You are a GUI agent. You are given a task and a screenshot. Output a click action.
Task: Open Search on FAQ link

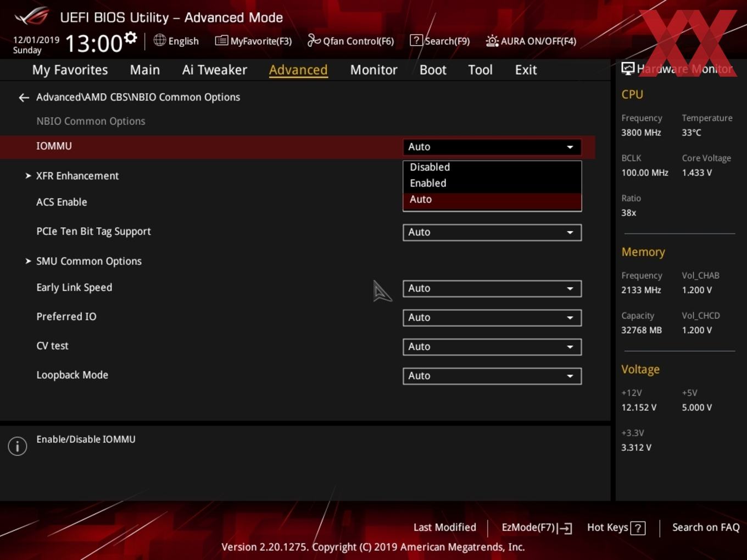[706, 528]
